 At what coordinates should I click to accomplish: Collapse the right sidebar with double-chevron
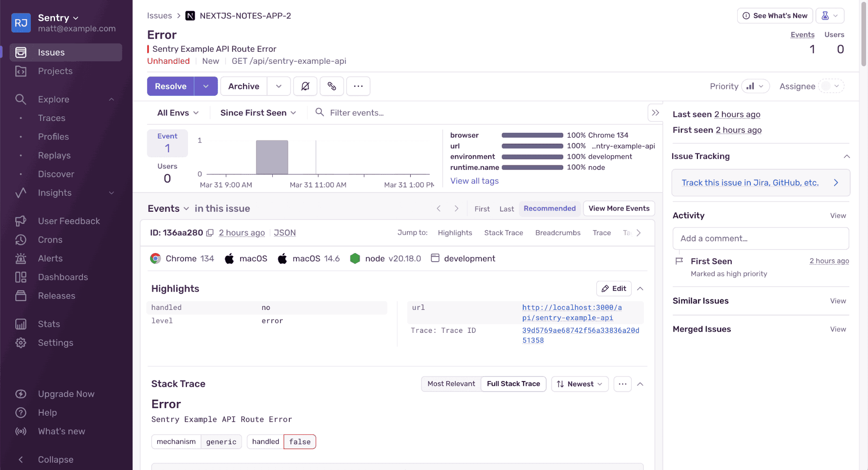pos(655,113)
